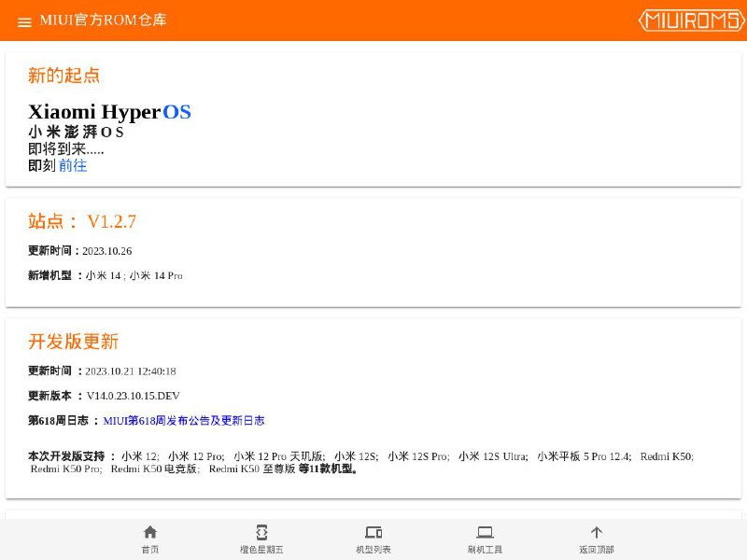Click the Xiaomi HyperOS heading
This screenshot has height=560, width=747.
coord(109,111)
